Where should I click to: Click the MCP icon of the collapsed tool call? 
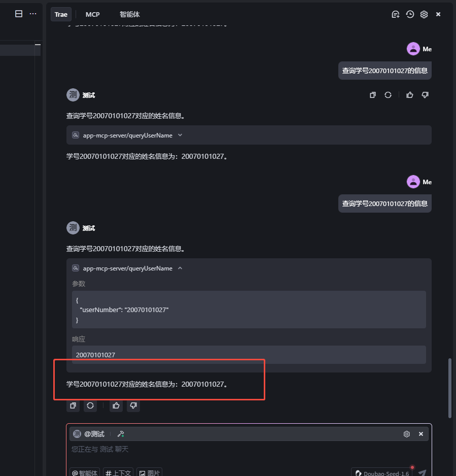coord(76,135)
